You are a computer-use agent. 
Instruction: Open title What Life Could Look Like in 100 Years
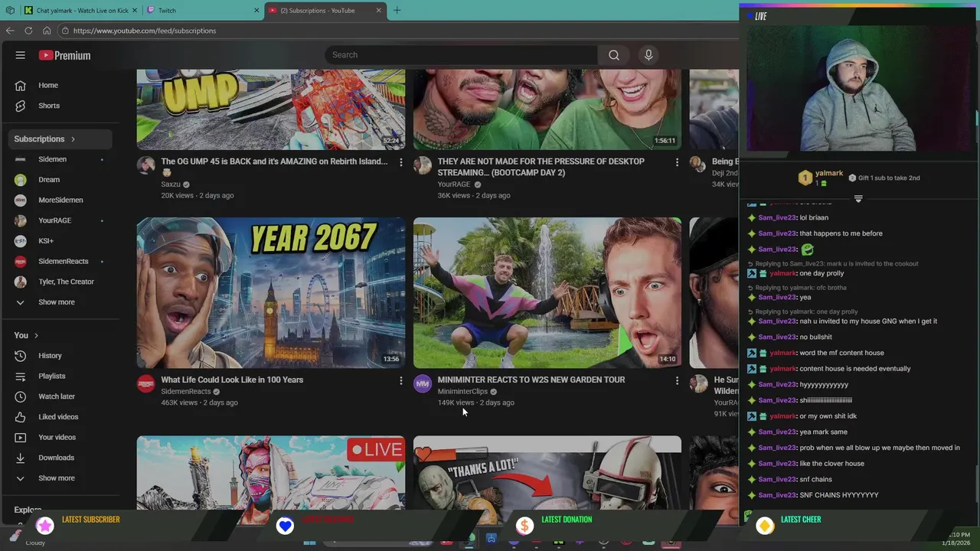232,380
